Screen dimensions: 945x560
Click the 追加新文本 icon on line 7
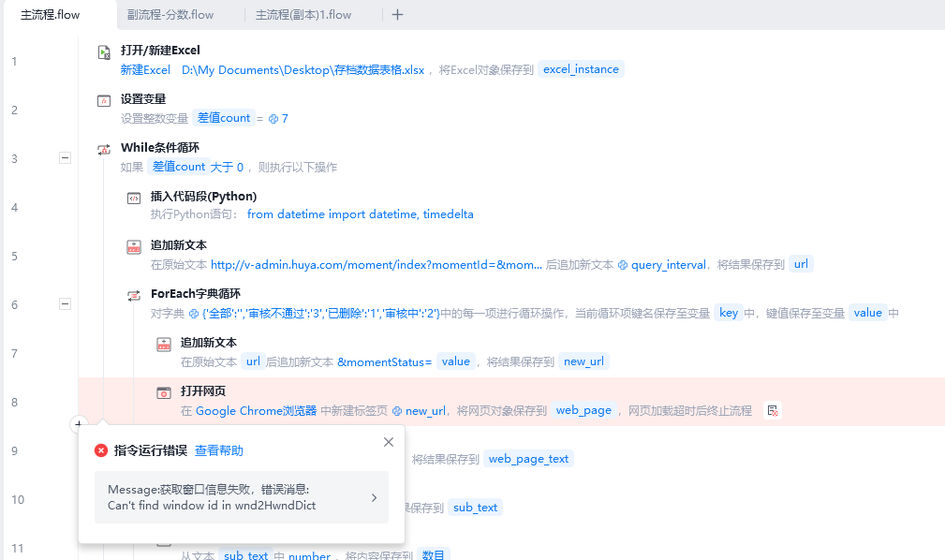pos(164,344)
